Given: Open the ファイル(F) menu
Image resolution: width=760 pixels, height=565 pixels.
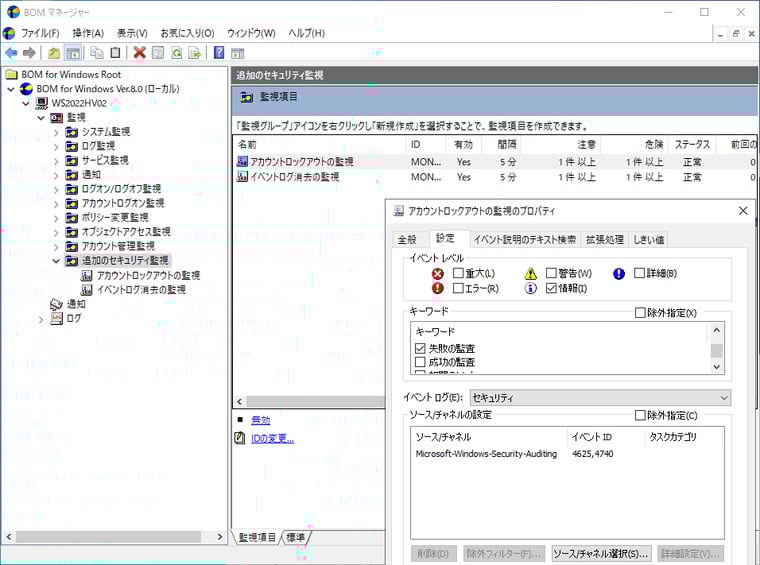Looking at the screenshot, I should point(40,33).
